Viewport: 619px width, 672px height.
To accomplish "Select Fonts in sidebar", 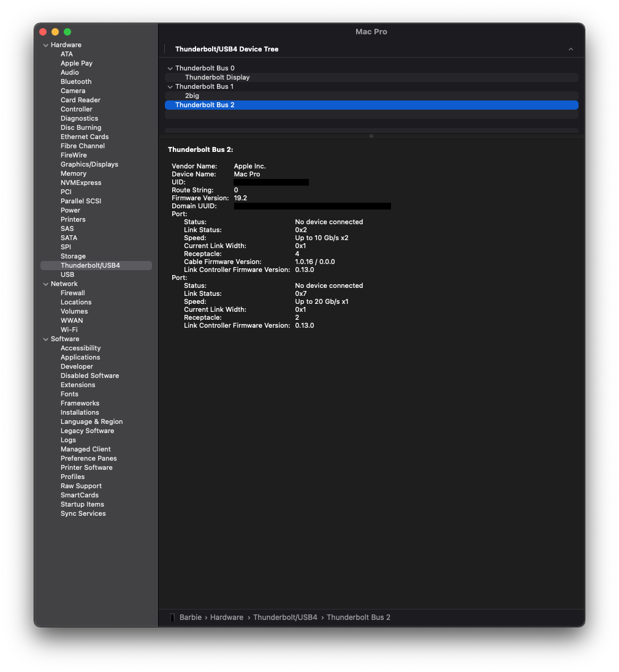I will tap(69, 395).
